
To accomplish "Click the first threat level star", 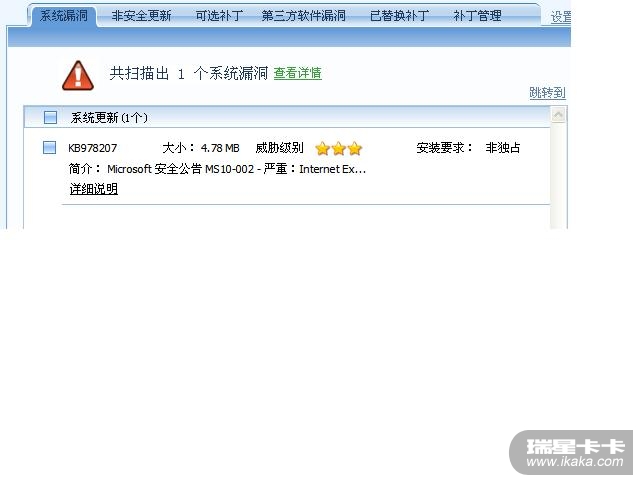I will coord(322,148).
